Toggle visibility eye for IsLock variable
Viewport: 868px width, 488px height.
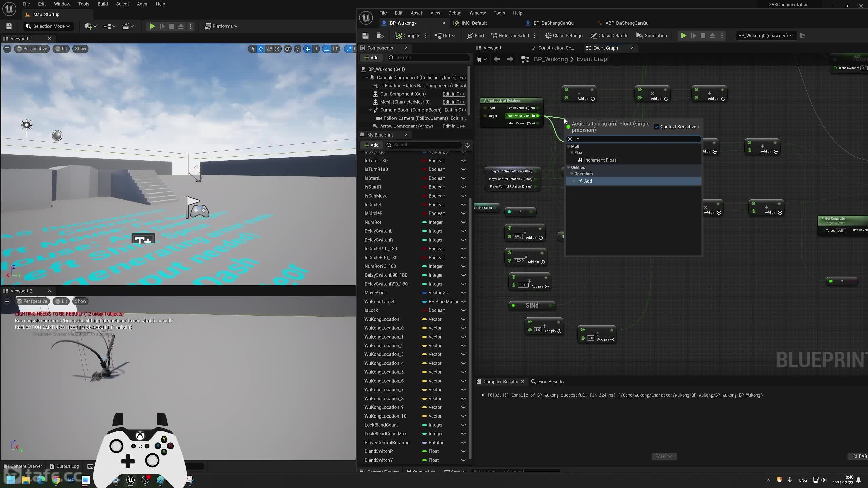463,310
